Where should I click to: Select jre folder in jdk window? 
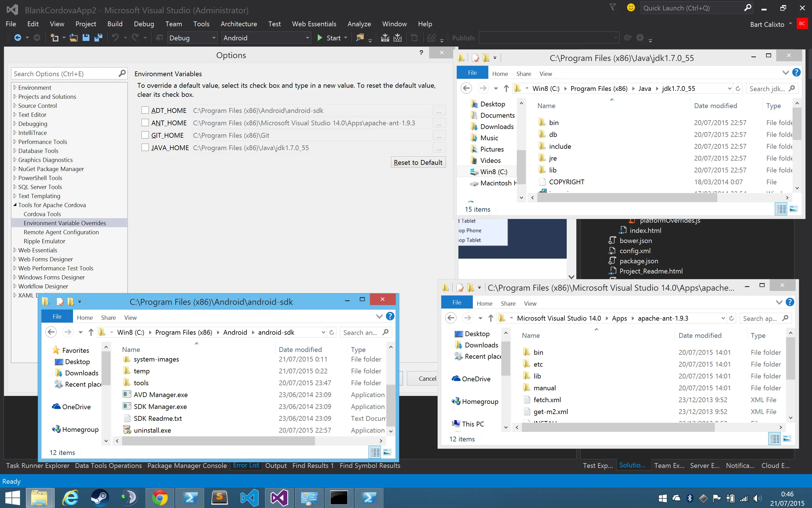click(553, 158)
